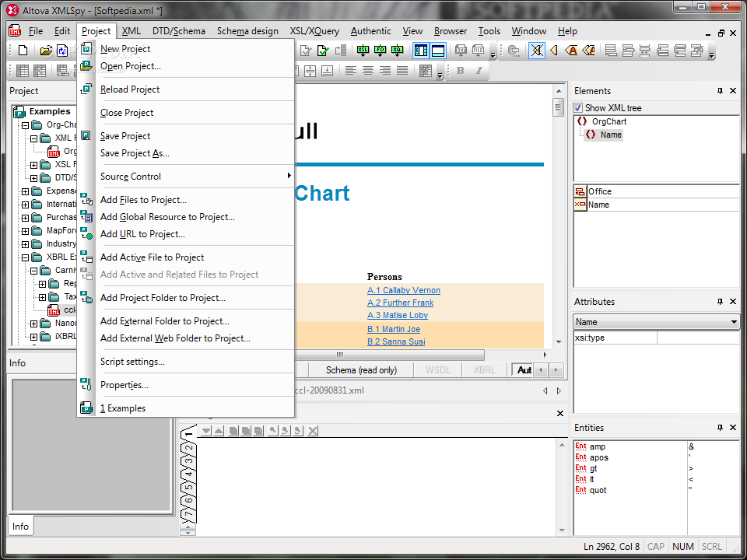Click the output window Clear X icon
Image resolution: width=747 pixels, height=560 pixels.
click(x=313, y=431)
